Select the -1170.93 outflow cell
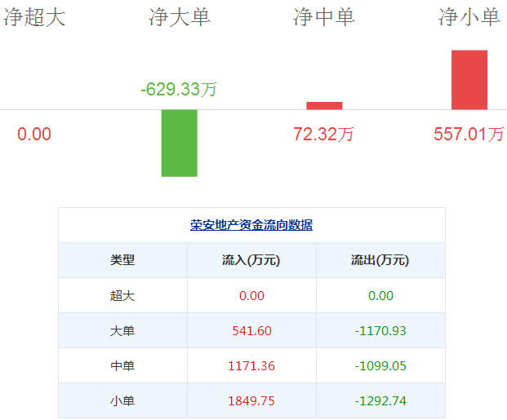 coord(380,331)
